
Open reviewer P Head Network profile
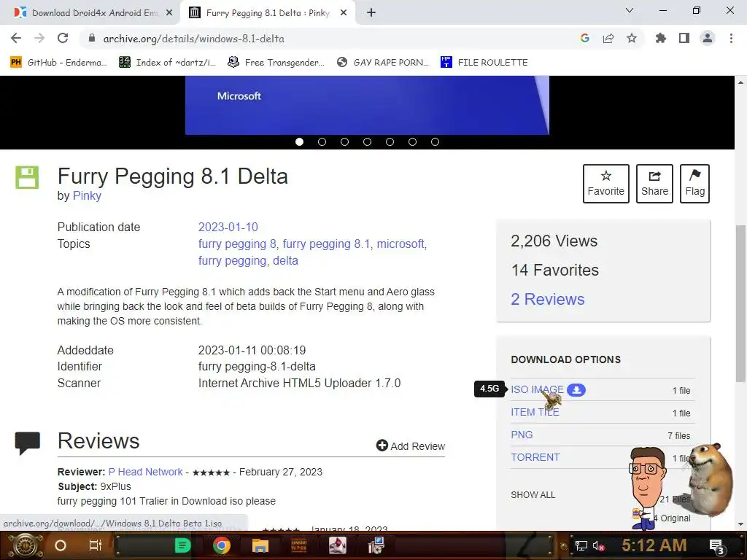point(145,472)
